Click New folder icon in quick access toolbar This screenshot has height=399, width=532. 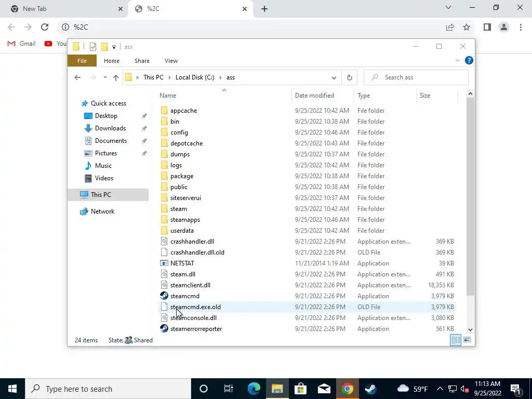pyautogui.click(x=105, y=46)
